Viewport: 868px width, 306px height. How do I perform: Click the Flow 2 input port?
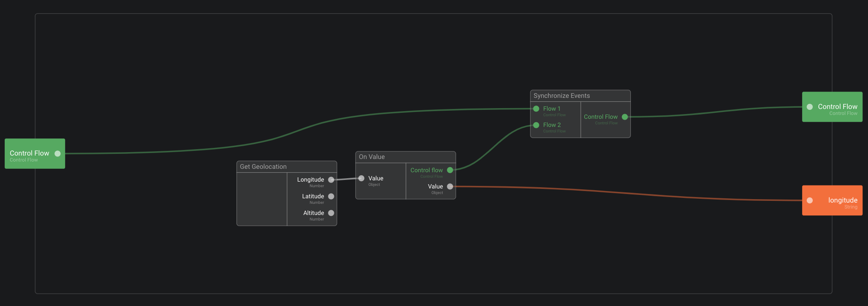coord(536,125)
